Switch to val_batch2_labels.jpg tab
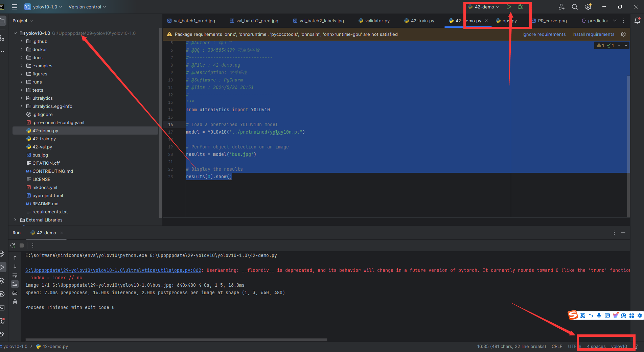Screen dimensions: 644x352 coord(318,21)
